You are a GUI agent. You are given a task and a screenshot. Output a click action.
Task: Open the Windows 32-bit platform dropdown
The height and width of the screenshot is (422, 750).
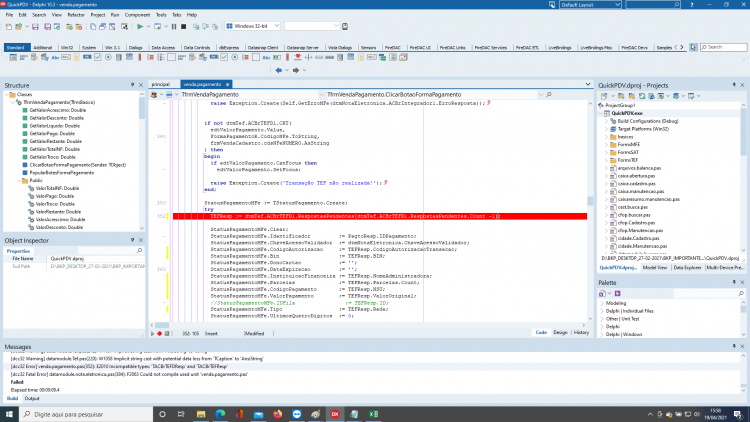(276, 26)
